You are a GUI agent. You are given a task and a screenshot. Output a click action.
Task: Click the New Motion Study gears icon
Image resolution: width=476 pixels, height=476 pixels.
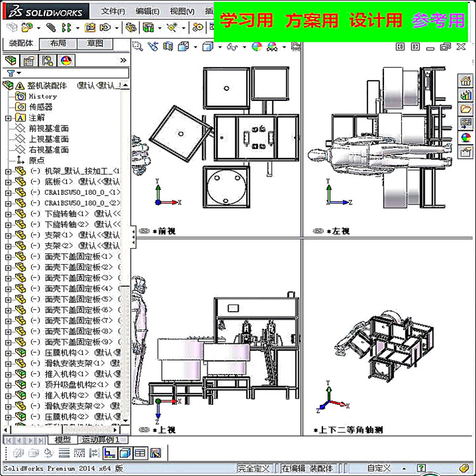[x=197, y=28]
